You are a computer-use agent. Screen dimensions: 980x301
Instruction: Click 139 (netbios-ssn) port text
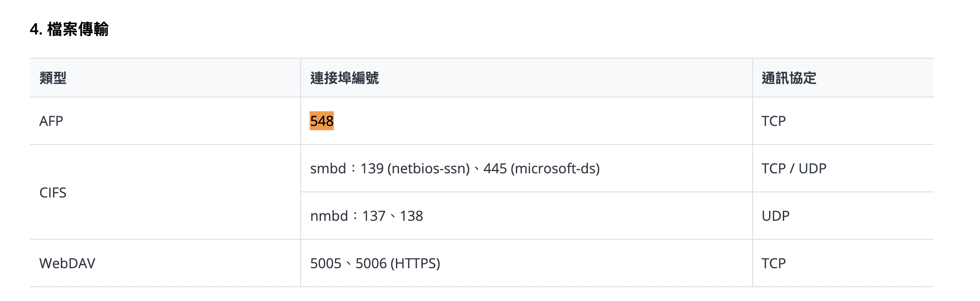(x=415, y=169)
